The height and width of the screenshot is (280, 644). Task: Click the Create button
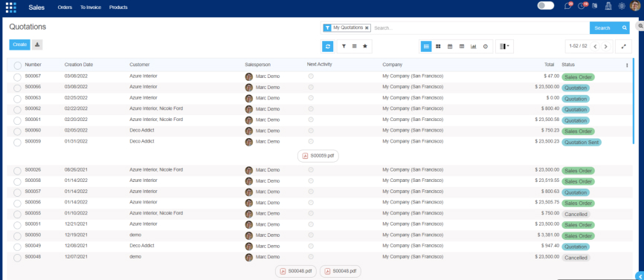coord(20,45)
